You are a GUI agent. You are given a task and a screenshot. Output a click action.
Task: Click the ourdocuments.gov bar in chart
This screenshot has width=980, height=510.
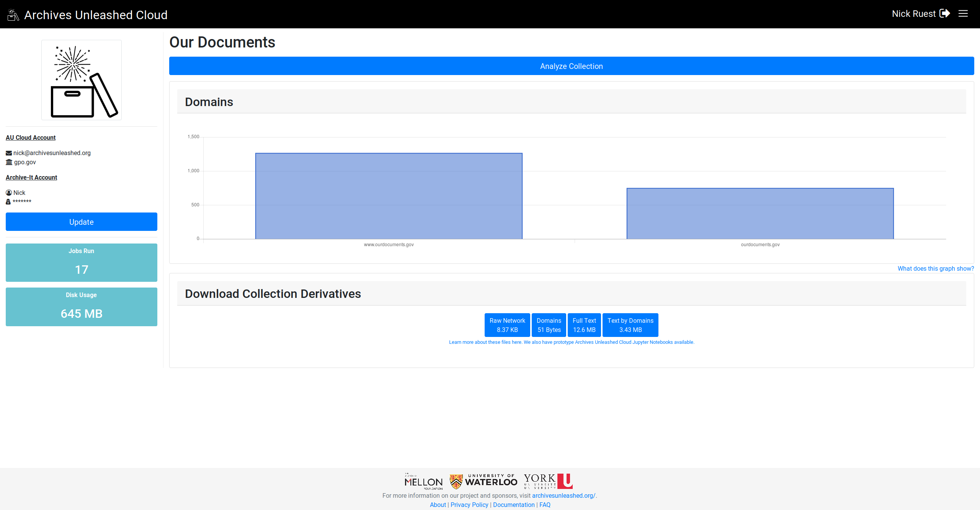pyautogui.click(x=760, y=214)
